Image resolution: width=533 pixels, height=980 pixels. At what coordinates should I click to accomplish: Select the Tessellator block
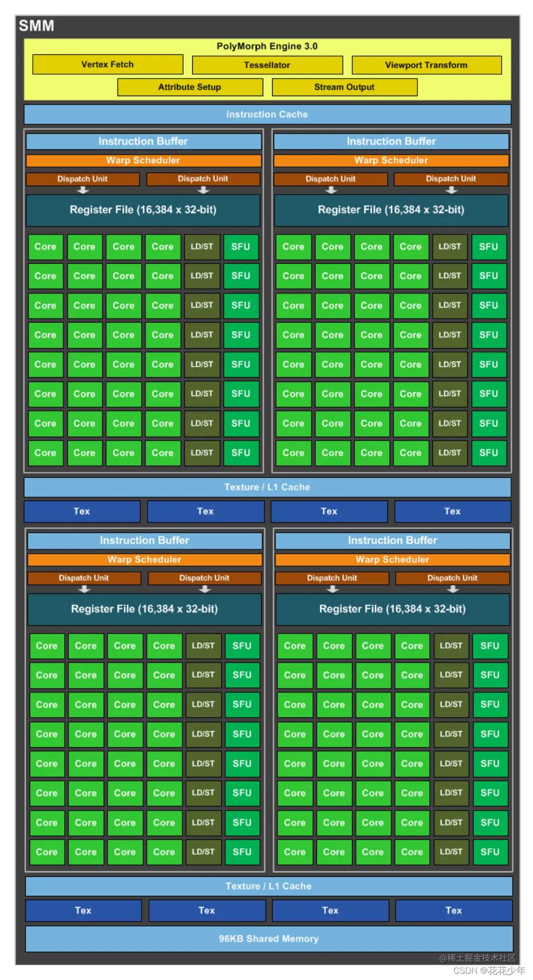(x=267, y=65)
